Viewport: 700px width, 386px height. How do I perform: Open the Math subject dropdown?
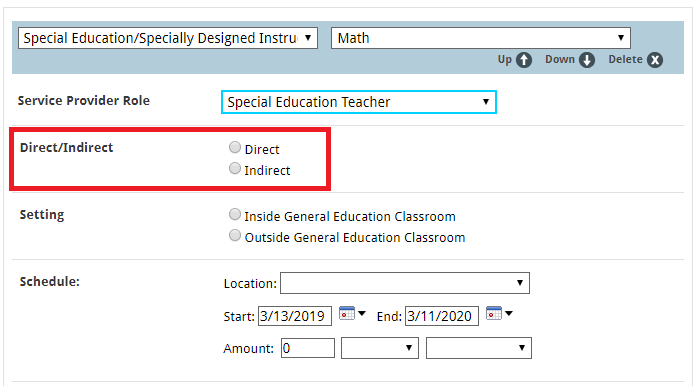pos(481,38)
